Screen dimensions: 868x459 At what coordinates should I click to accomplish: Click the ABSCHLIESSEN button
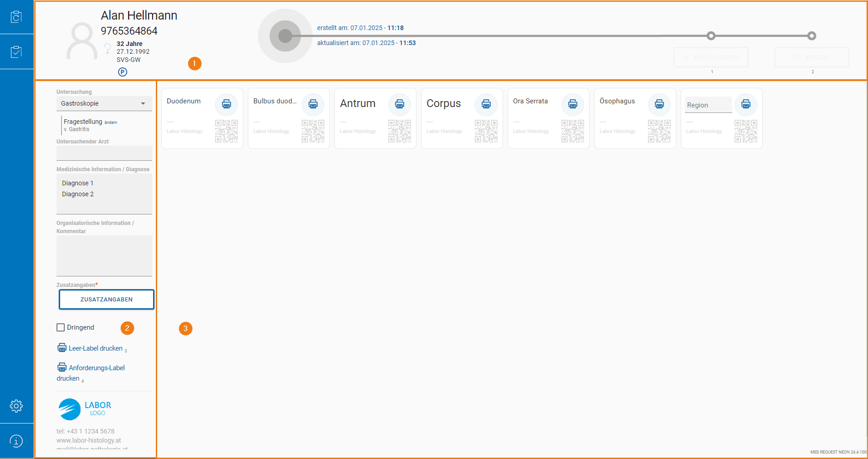pyautogui.click(x=711, y=57)
